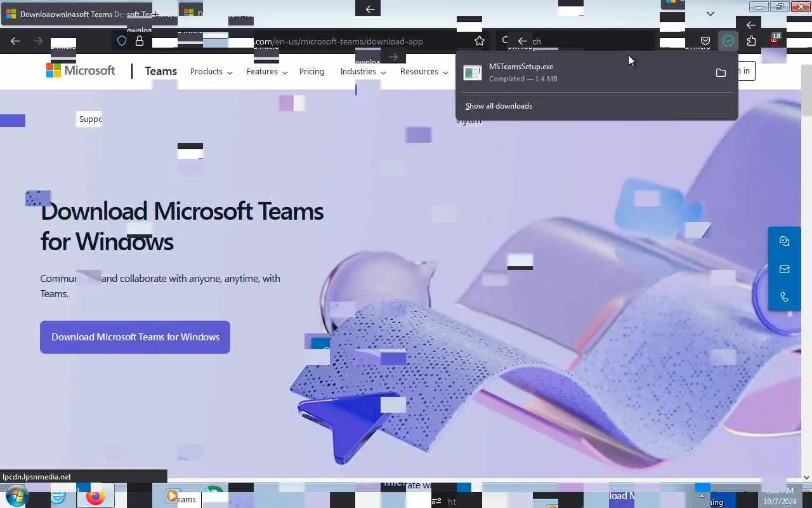Open the chat icon on side panel
The width and height of the screenshot is (812, 508).
[x=784, y=241]
